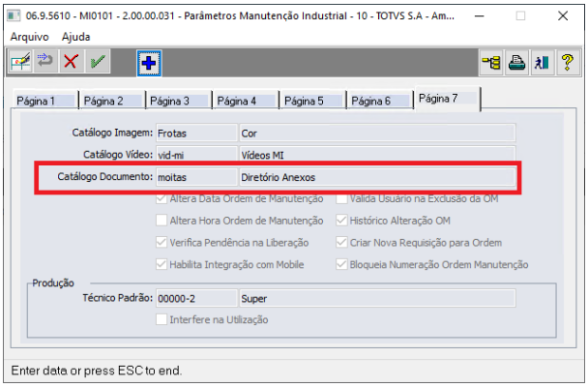Close the Parâmetros Manutenção Industrial window
The height and width of the screenshot is (387, 588).
(x=563, y=16)
